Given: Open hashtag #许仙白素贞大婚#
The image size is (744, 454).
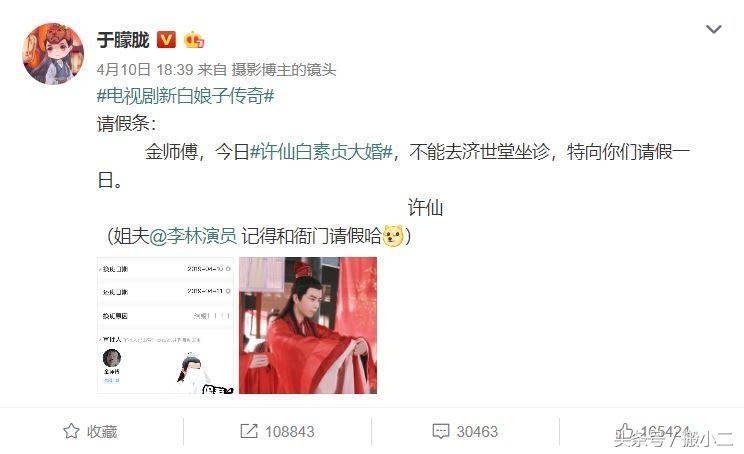Looking at the screenshot, I should (x=321, y=152).
